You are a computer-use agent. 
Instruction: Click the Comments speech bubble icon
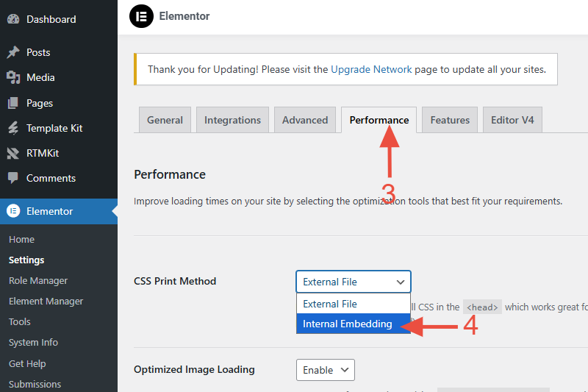[x=13, y=178]
